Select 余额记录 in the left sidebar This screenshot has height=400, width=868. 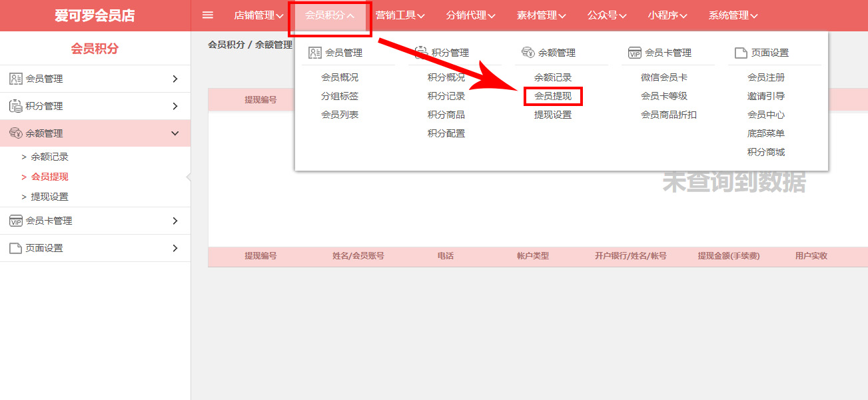click(x=49, y=157)
